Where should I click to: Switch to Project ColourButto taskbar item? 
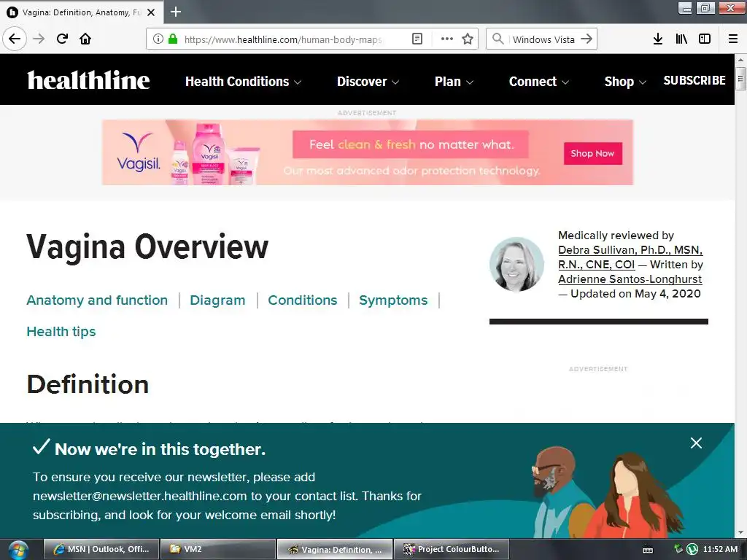(x=451, y=549)
